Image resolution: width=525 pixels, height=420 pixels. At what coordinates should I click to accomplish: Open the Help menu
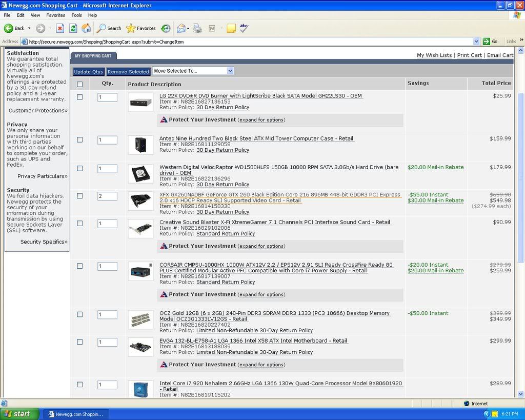click(x=92, y=15)
